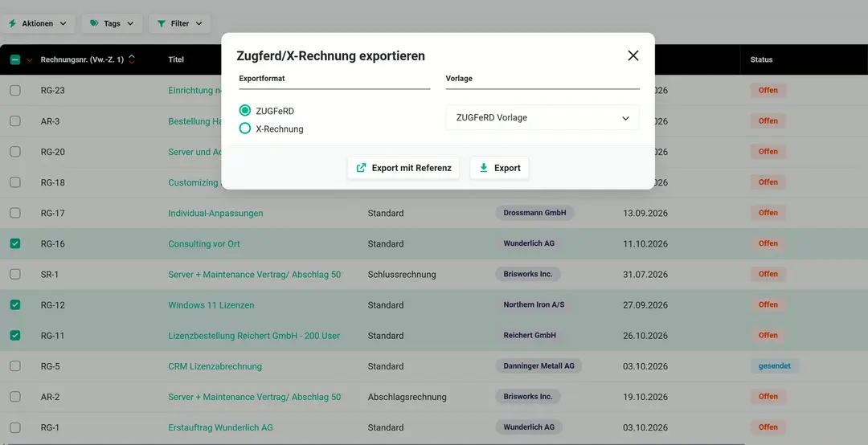Image resolution: width=868 pixels, height=445 pixels.
Task: Open Erstauftrag Wunderlich AG invoice
Action: (x=220, y=427)
